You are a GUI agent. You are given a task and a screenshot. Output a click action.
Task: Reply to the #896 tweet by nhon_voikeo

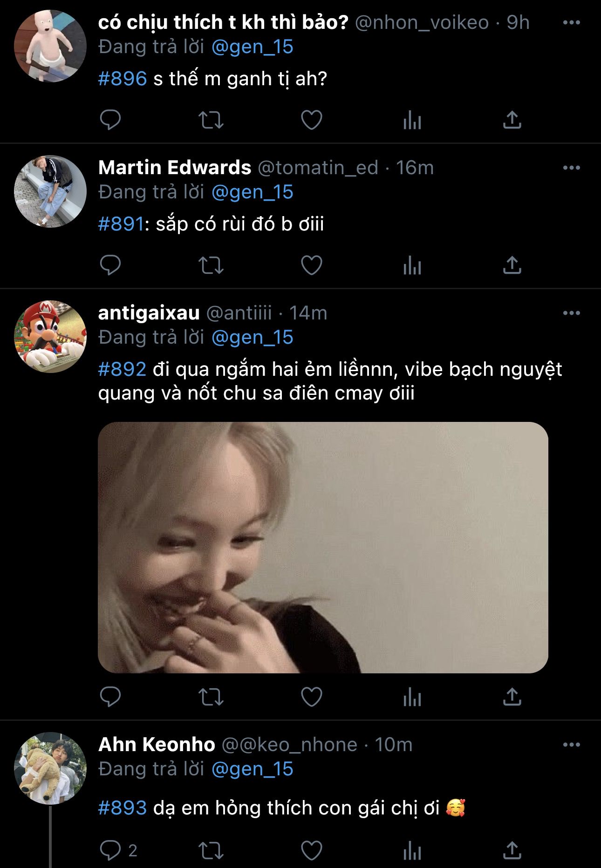[110, 120]
